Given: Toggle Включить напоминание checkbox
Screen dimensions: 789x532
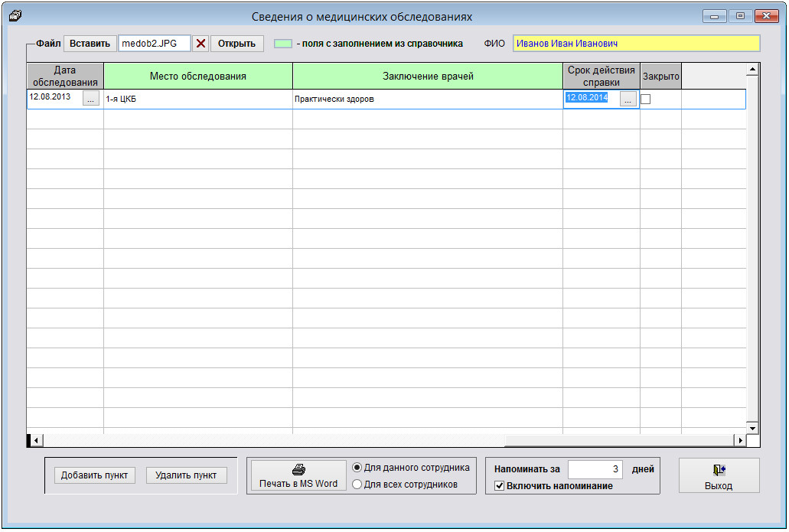Looking at the screenshot, I should tap(500, 486).
